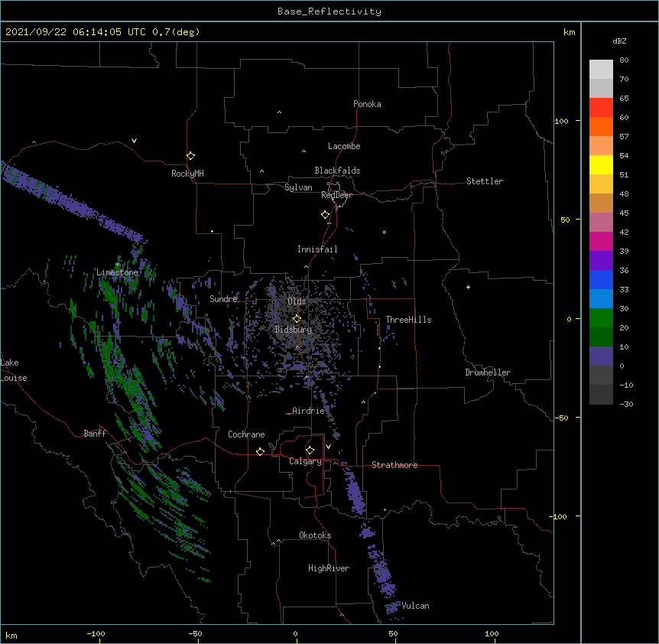Select the light gray 70–80 dBZ legend swatch
The height and width of the screenshot is (644, 659).
pos(601,70)
